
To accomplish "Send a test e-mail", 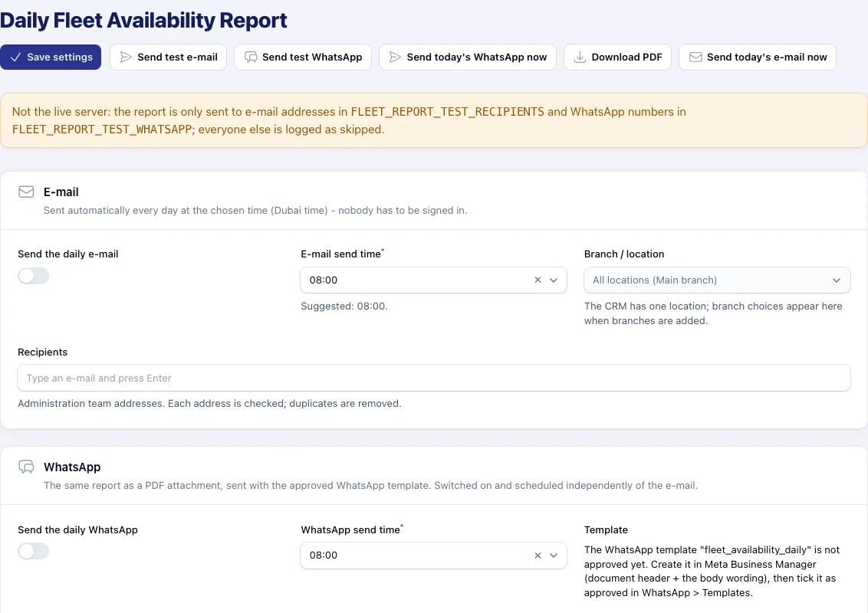I will tap(168, 57).
